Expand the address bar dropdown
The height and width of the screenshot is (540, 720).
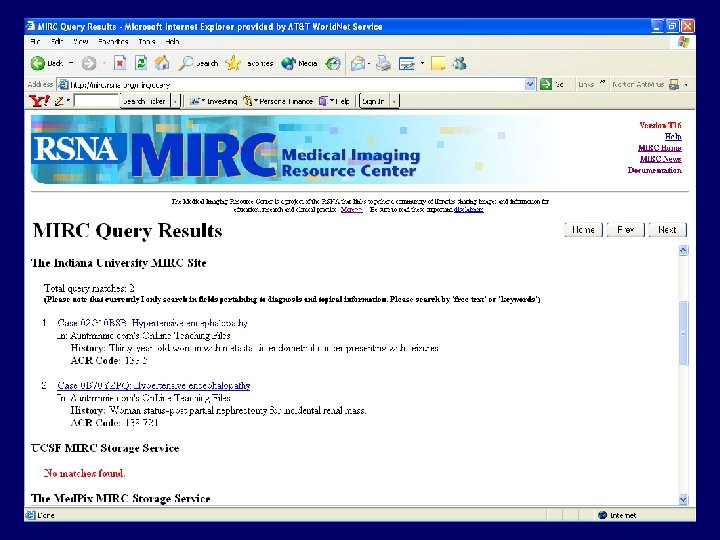[x=530, y=84]
